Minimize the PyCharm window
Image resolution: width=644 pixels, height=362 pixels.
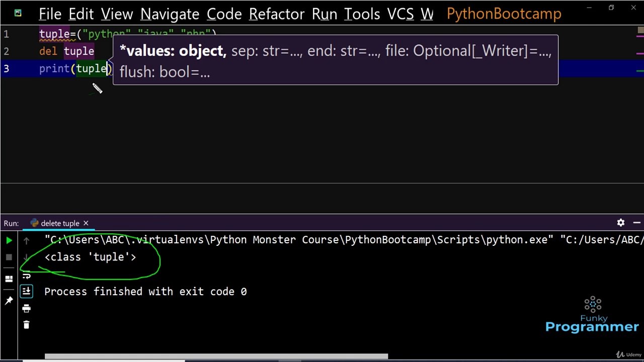click(589, 8)
